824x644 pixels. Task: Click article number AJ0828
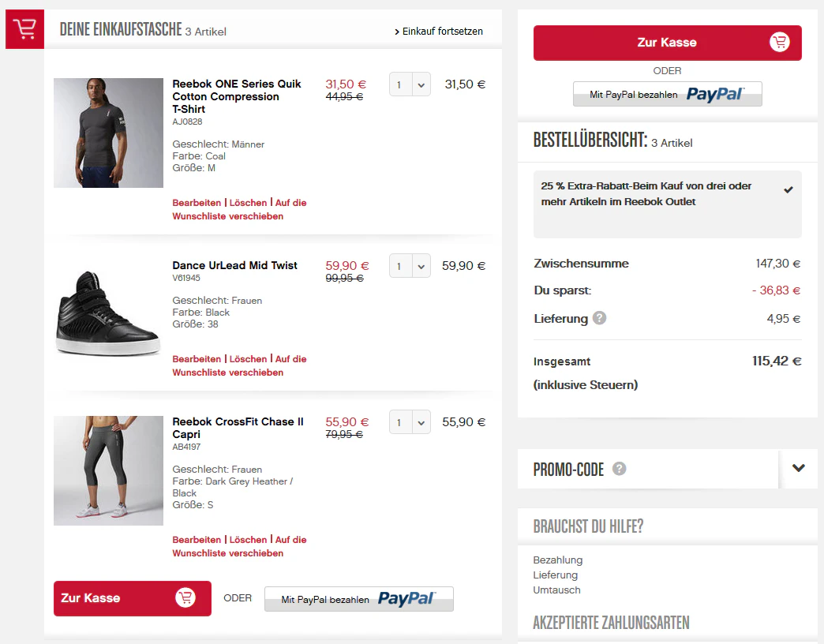tap(187, 122)
